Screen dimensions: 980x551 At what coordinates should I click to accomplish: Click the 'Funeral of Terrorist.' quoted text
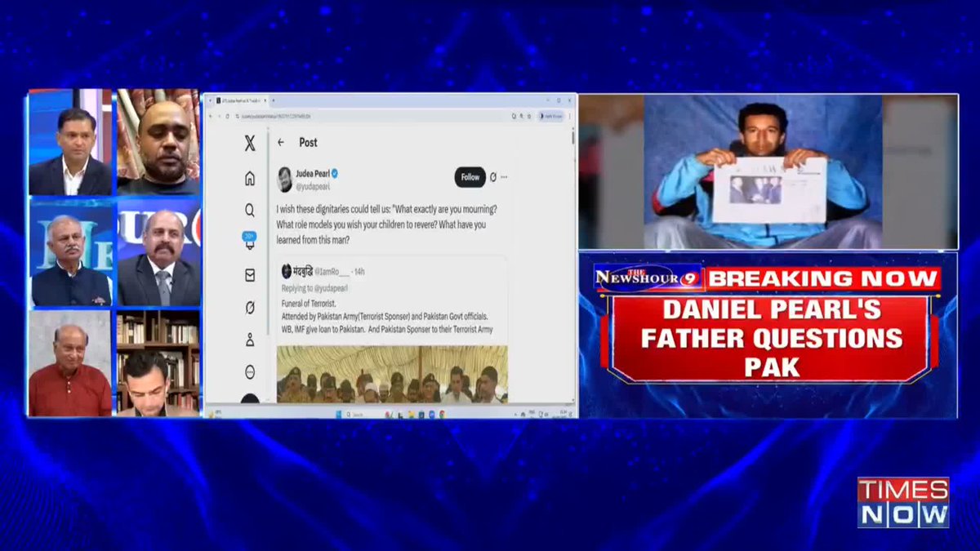[309, 303]
